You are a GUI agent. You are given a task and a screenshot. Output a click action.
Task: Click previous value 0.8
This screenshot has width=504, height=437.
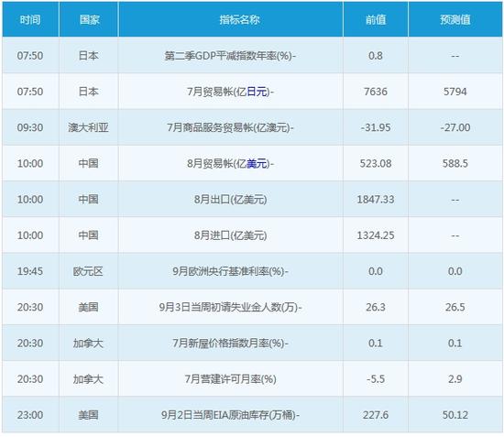click(376, 56)
